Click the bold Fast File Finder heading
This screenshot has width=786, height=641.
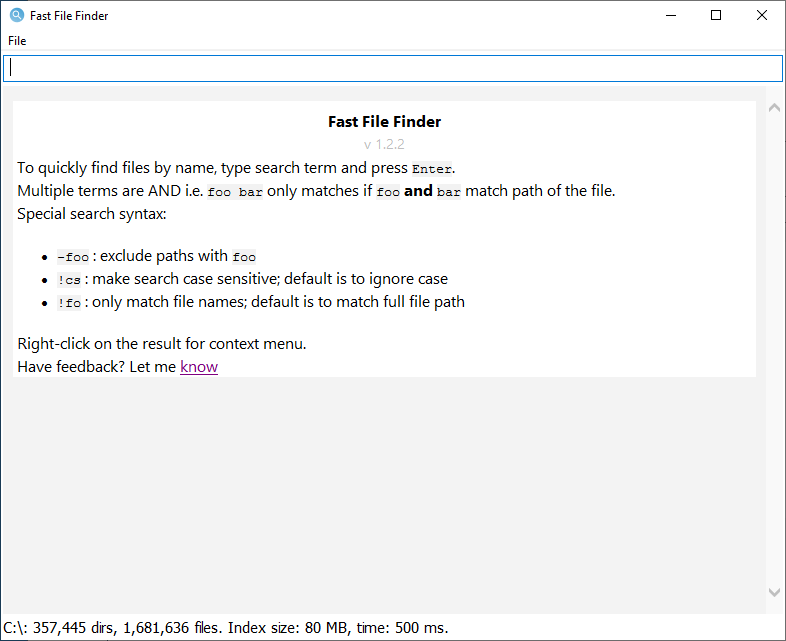click(384, 122)
